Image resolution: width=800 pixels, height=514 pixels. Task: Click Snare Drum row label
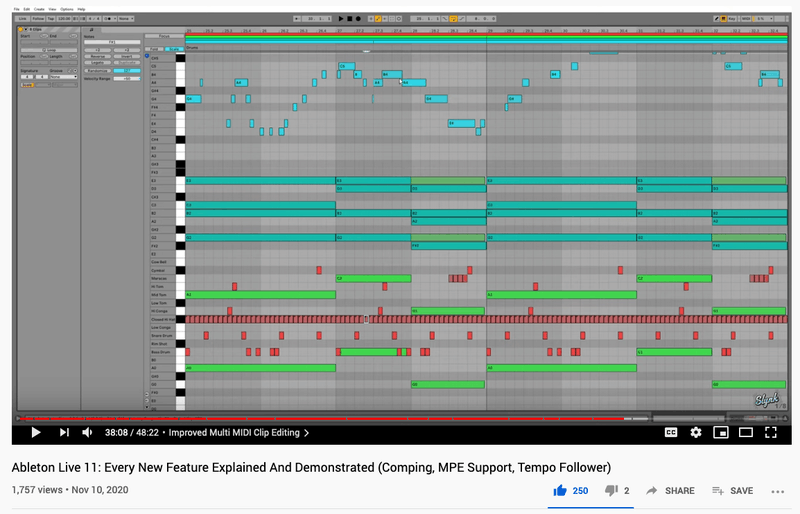[x=162, y=336]
